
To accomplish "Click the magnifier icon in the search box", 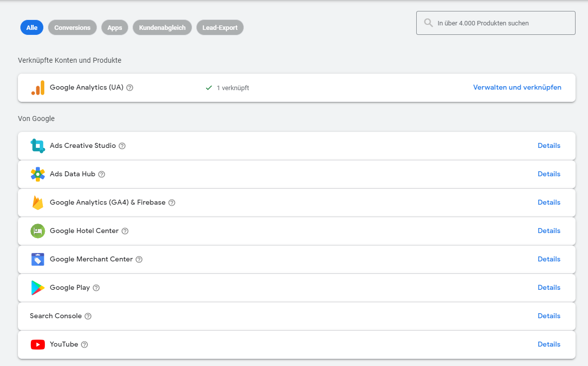I will 428,23.
